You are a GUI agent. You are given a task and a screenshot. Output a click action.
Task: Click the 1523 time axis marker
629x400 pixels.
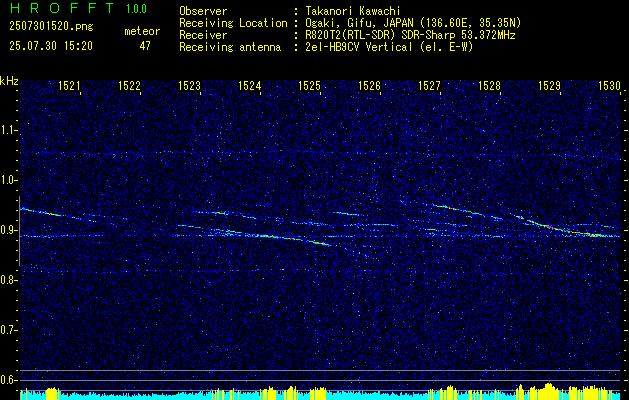click(189, 85)
